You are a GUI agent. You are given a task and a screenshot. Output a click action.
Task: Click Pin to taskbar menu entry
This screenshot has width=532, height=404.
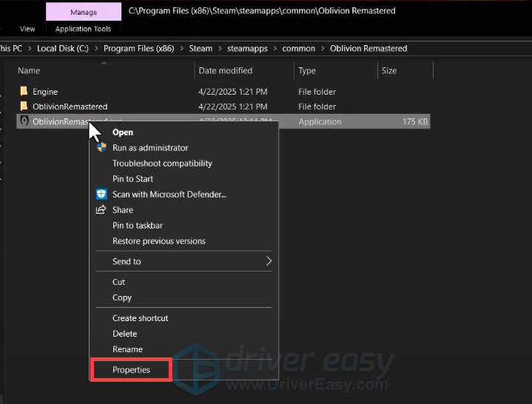click(x=137, y=226)
